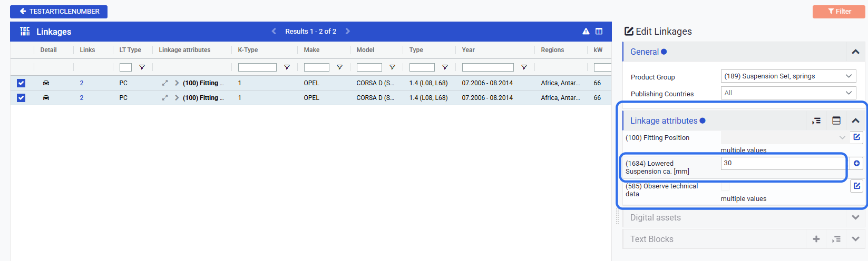Collapse the General section chevron
Image resolution: width=868 pixels, height=261 pixels.
(855, 52)
